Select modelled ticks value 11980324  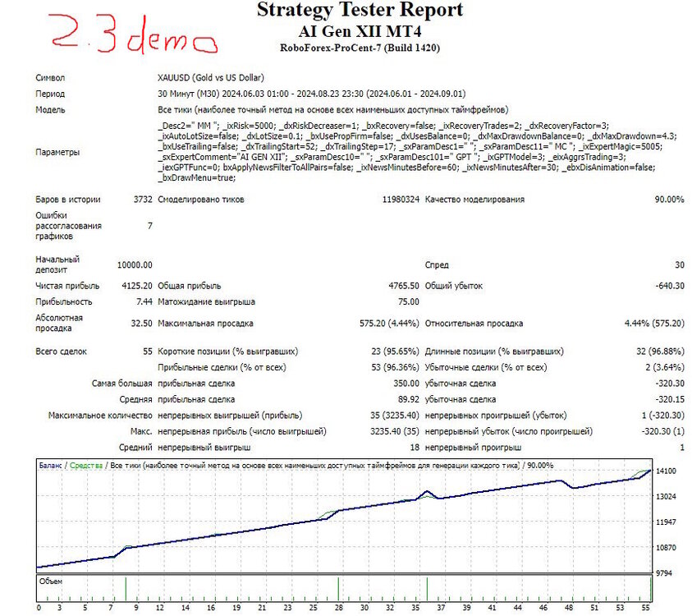pyautogui.click(x=401, y=199)
